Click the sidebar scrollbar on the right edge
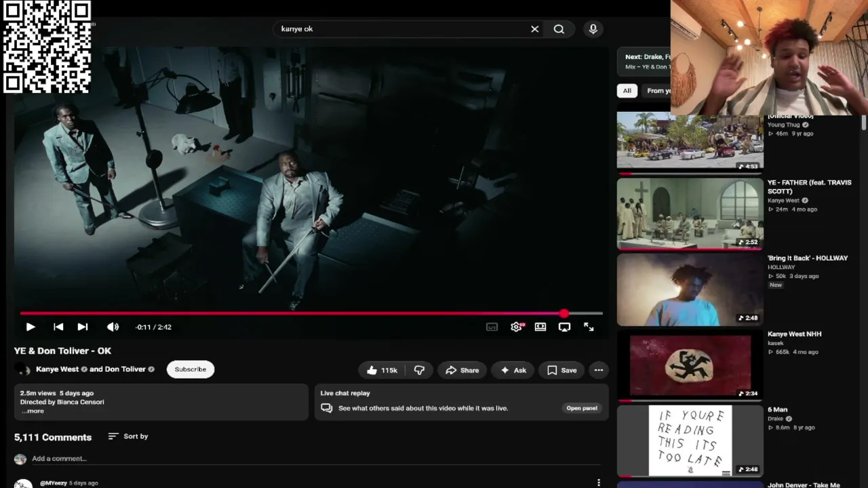Screen dimensions: 868x488 [864, 122]
